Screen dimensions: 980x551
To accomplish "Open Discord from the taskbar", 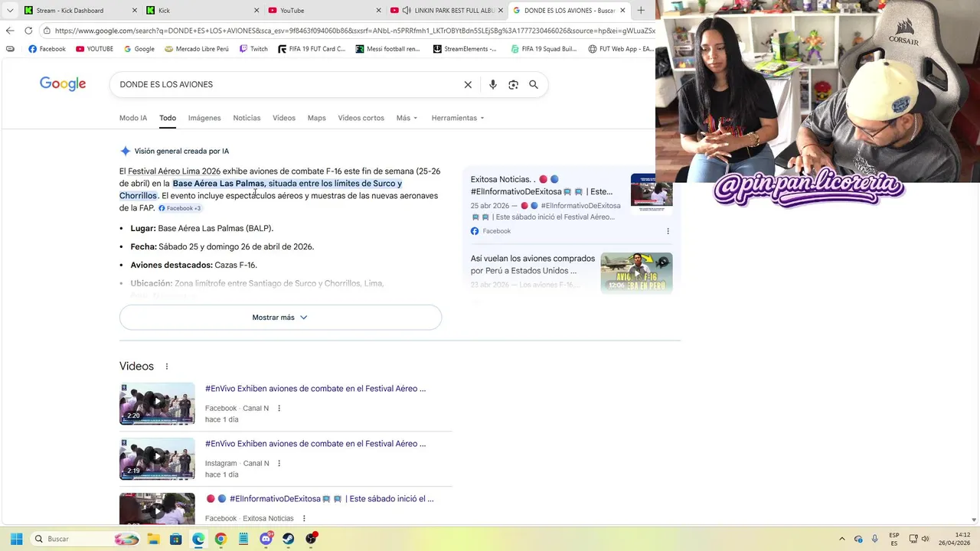I will pyautogui.click(x=266, y=539).
